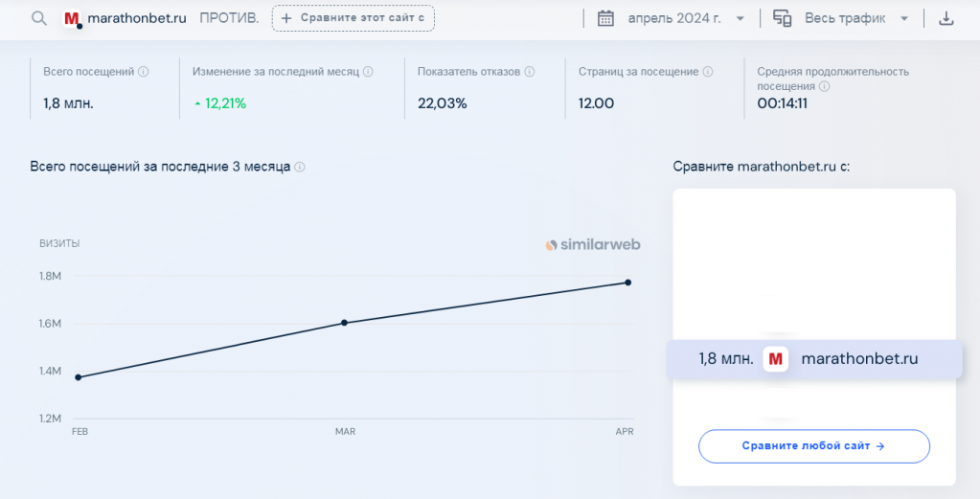Click the Сравните этот сайт с button
The image size is (980, 499).
tap(353, 18)
